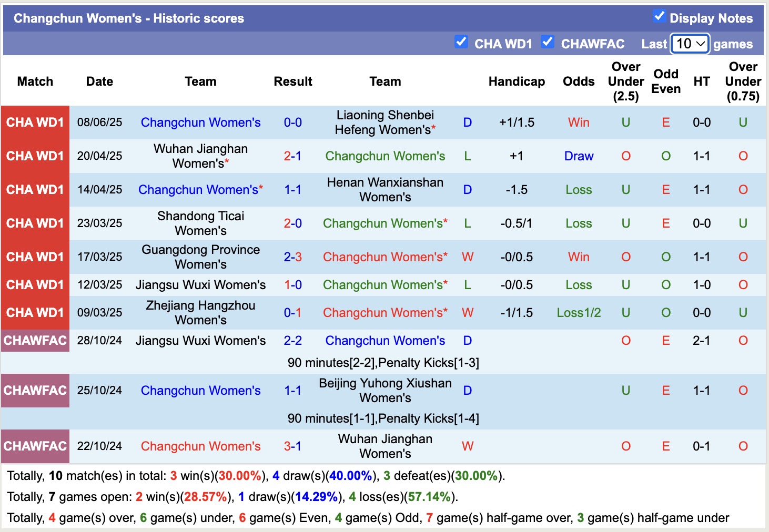This screenshot has height=532, width=769.
Task: Click the Handicap column header
Action: [x=517, y=81]
